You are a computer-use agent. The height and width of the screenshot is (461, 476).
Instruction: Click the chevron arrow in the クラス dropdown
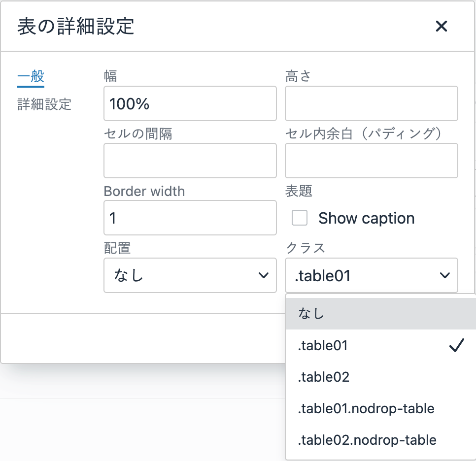445,275
